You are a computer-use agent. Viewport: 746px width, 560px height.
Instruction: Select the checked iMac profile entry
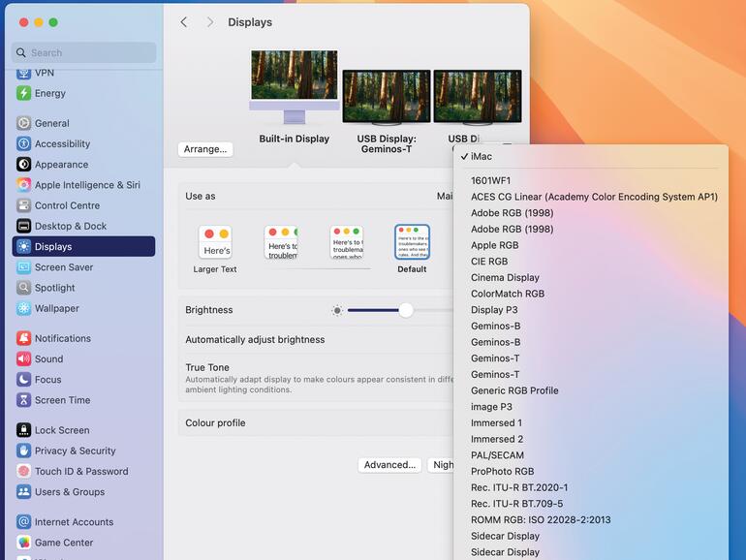tap(482, 157)
